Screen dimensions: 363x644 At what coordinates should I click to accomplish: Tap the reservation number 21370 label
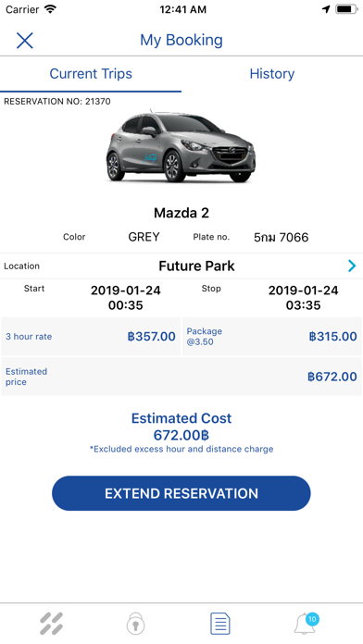point(57,102)
